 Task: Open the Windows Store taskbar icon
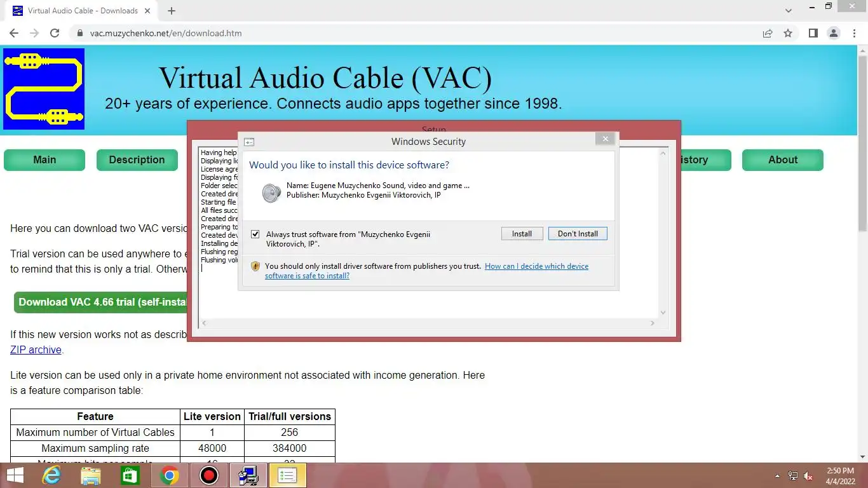pyautogui.click(x=130, y=475)
